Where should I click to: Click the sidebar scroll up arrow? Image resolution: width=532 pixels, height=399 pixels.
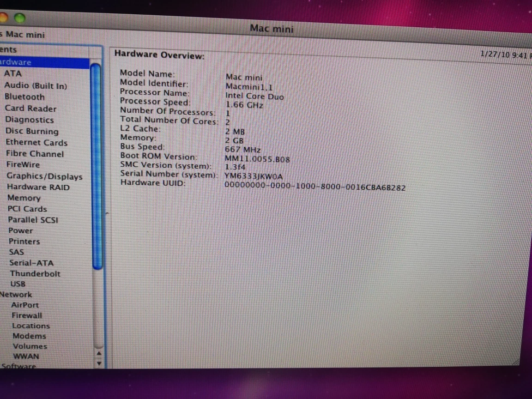[99, 354]
